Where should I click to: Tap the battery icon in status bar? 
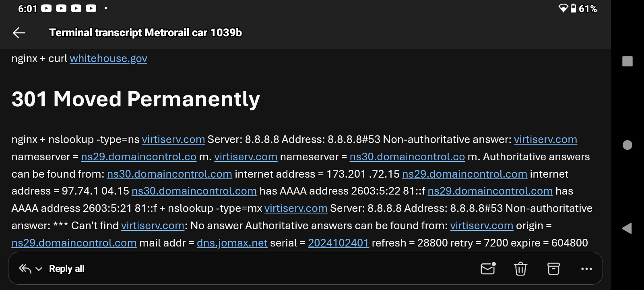(x=573, y=8)
